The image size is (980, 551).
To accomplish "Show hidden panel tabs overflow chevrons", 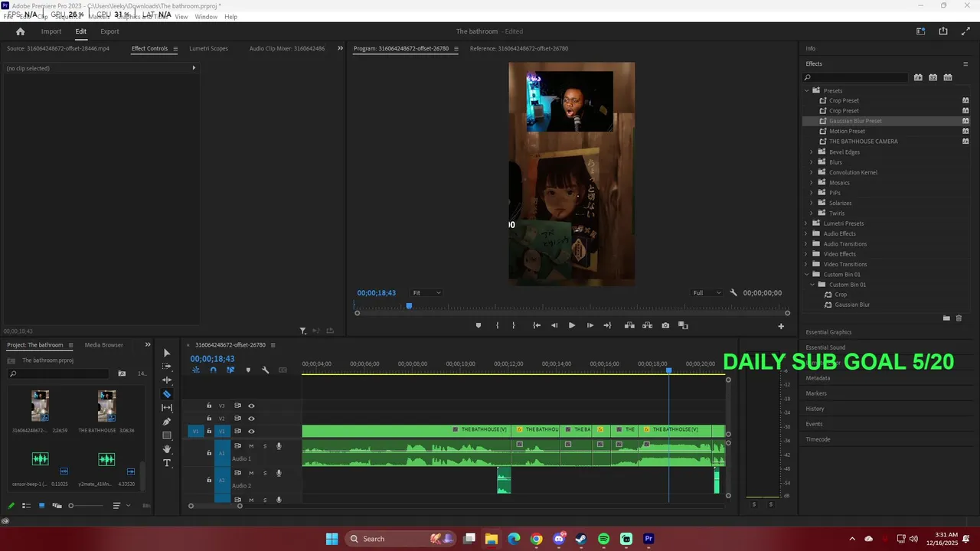I will [341, 48].
